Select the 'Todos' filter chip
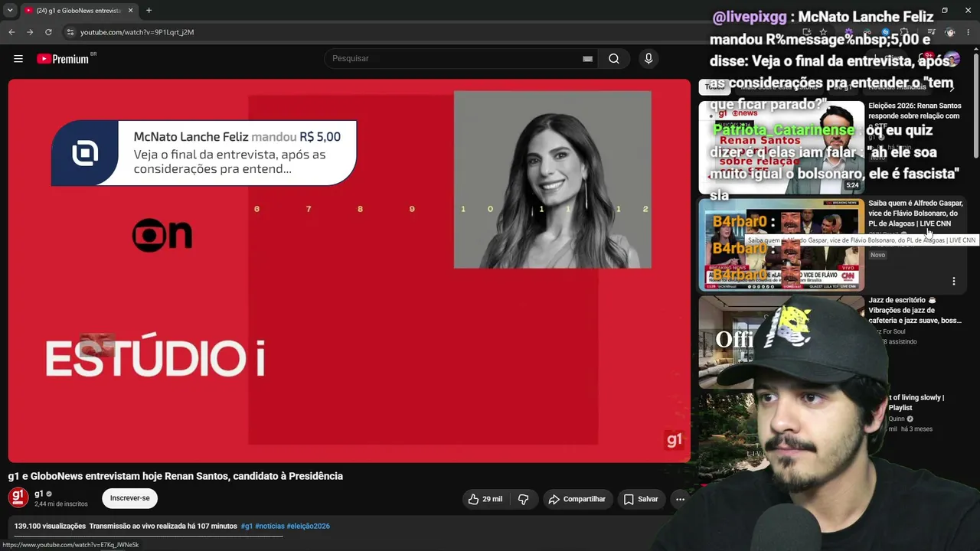 click(714, 87)
